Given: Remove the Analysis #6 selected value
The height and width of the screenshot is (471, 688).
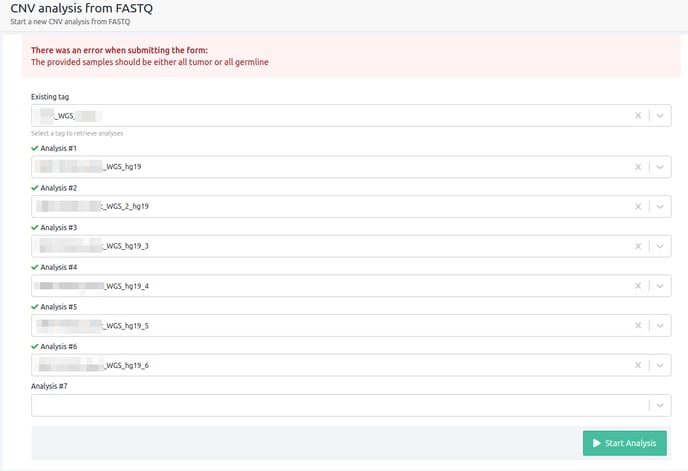Looking at the screenshot, I should click(x=638, y=366).
